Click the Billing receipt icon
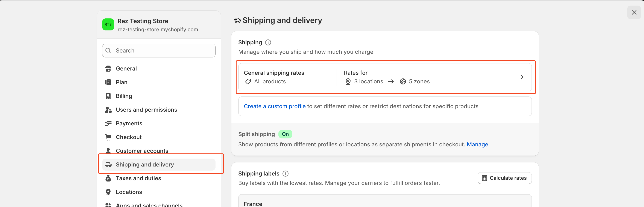The height and width of the screenshot is (207, 644). point(108,96)
